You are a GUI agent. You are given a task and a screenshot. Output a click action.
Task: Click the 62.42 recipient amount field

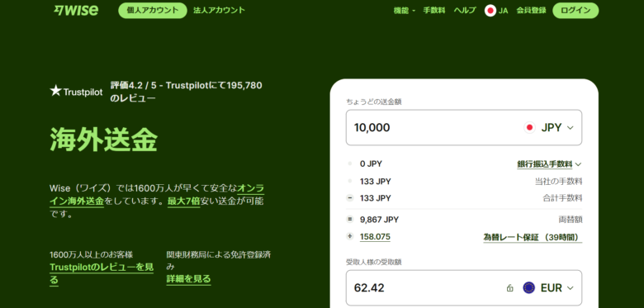(464, 288)
